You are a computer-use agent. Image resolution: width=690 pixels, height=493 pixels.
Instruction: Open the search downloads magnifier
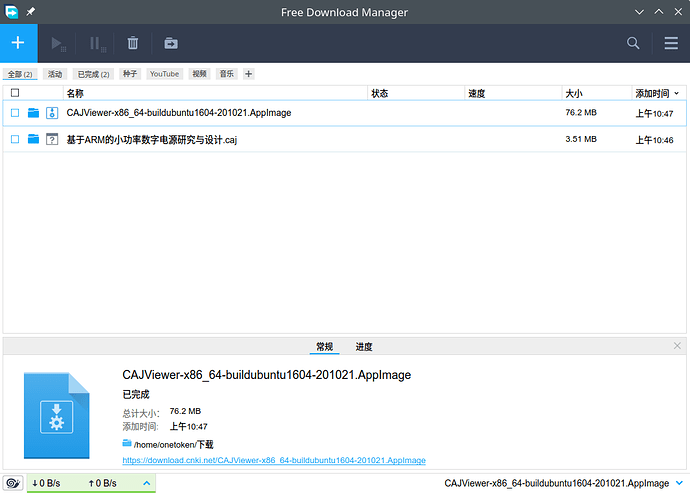(633, 43)
